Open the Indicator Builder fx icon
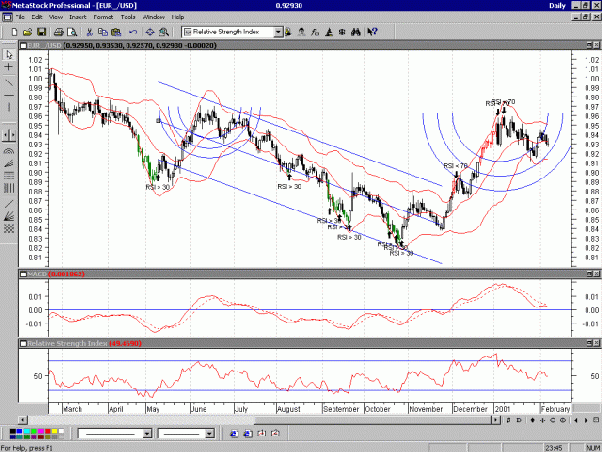 tap(315, 32)
